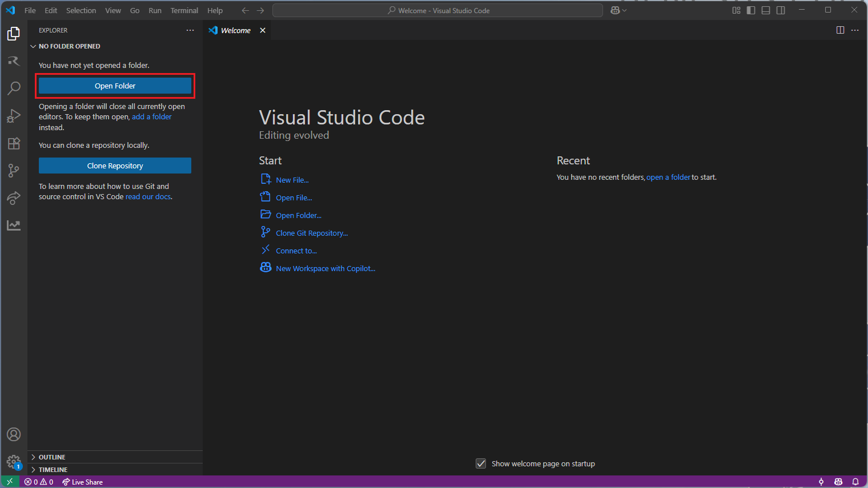Open remote window from status bar

10,482
